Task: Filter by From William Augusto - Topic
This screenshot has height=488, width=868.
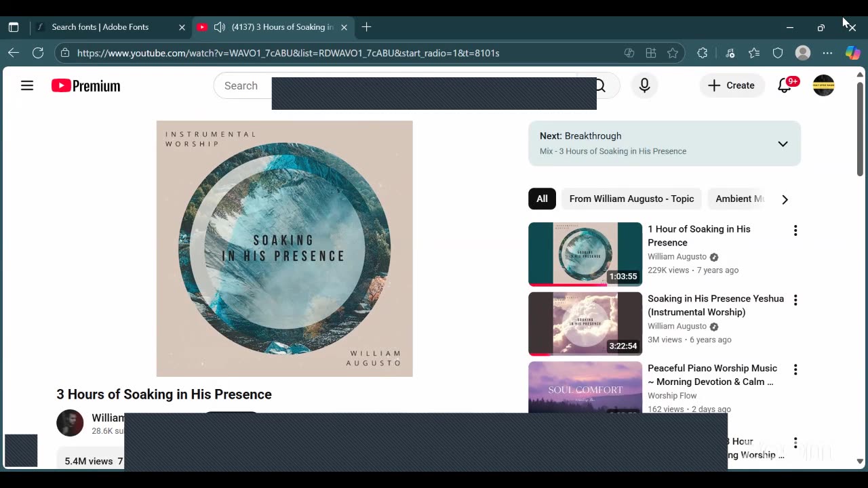Action: [631, 199]
